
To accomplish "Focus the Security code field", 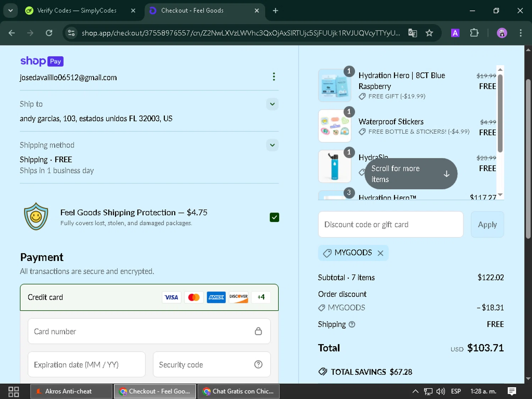I will [x=212, y=365].
